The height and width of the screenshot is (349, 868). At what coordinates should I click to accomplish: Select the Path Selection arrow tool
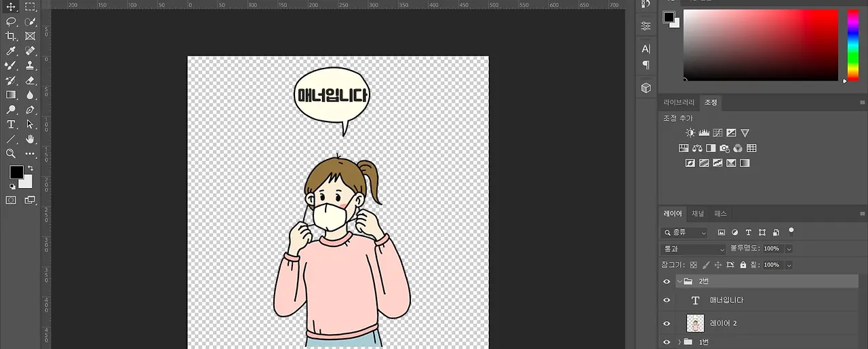click(x=30, y=124)
